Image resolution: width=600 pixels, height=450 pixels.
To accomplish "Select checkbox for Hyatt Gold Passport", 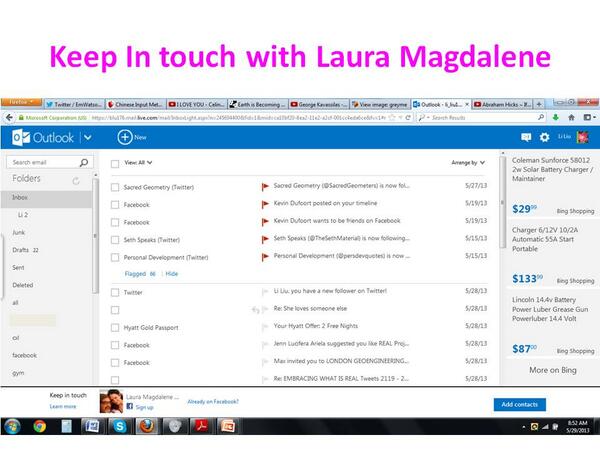I will pyautogui.click(x=115, y=328).
